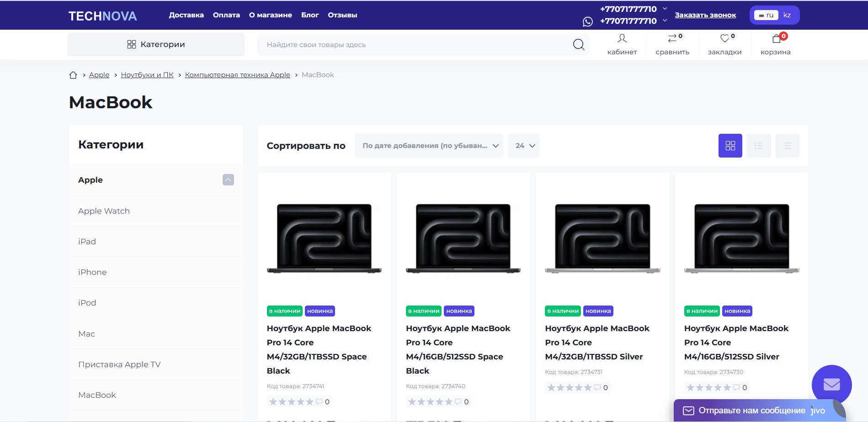868x422 pixels.
Task: Open iPhone category
Action: click(x=156, y=272)
